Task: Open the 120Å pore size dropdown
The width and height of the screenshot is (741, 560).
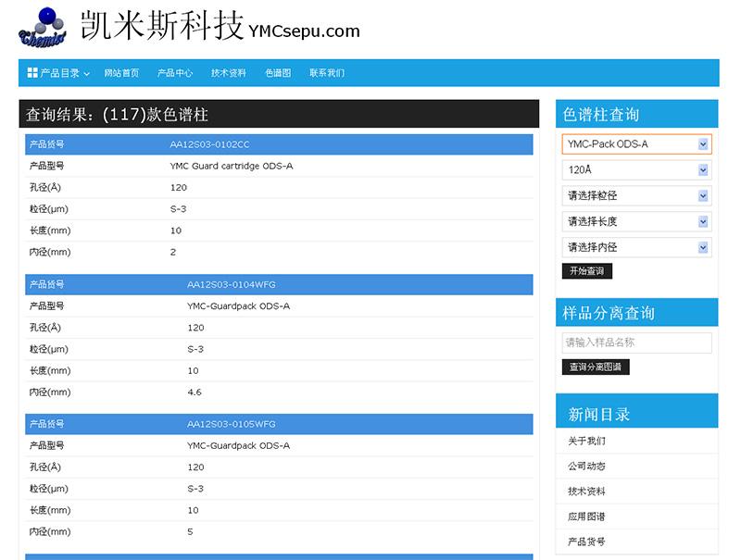Action: (x=636, y=170)
